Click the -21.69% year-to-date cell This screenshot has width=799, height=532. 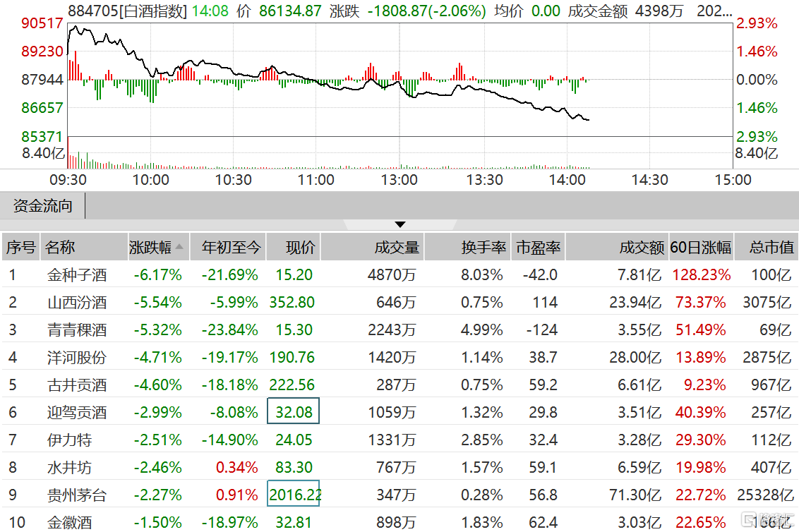(230, 274)
